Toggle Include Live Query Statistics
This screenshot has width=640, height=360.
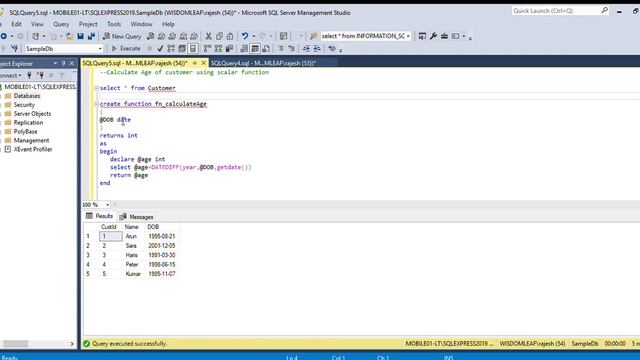[x=218, y=49]
